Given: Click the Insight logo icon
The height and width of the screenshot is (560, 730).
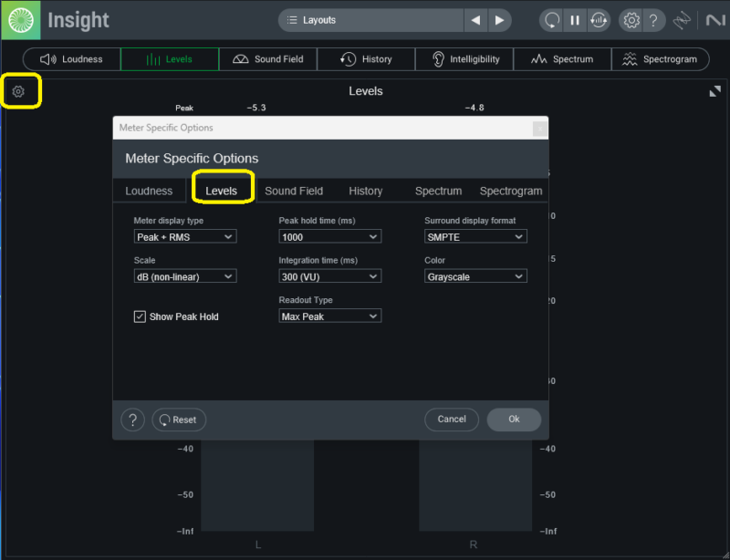Looking at the screenshot, I should [x=20, y=19].
